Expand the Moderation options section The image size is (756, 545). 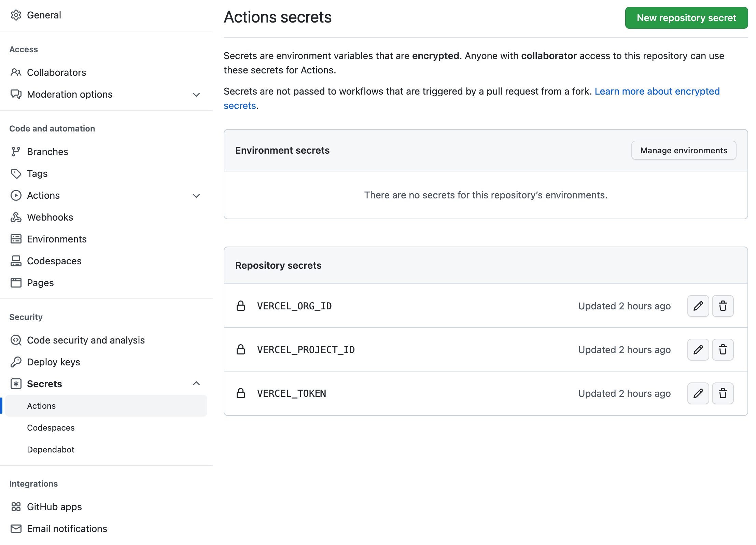[196, 95]
